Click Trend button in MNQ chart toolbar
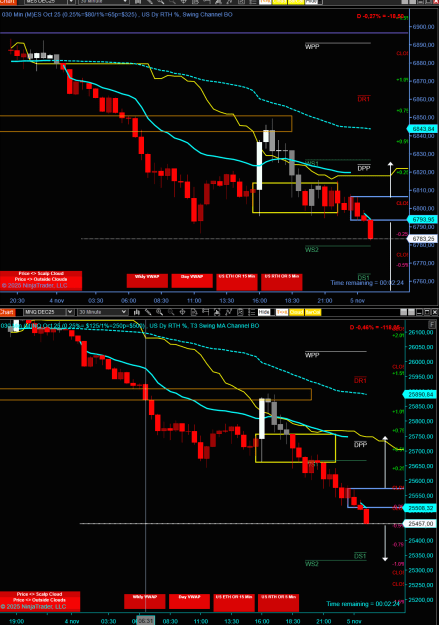This screenshot has height=625, width=439. [x=282, y=312]
